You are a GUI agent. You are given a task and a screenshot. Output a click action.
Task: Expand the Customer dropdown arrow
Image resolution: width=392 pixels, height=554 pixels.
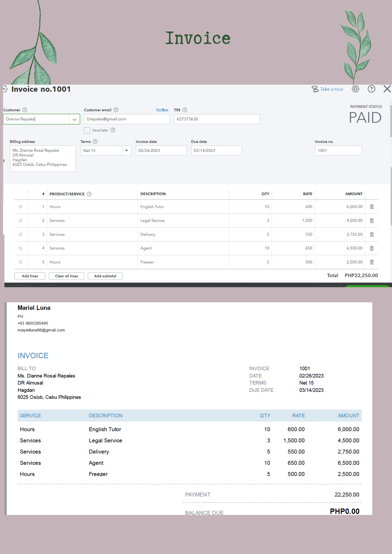pyautogui.click(x=74, y=119)
